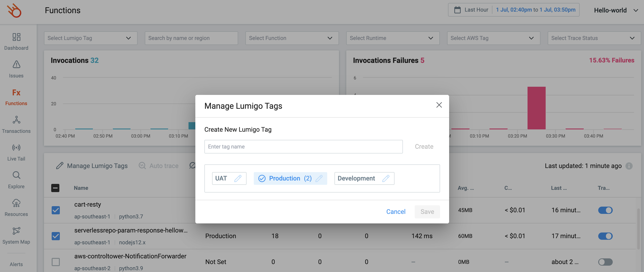Disable the tracing toggle for the cart-resty row
The image size is (644, 272).
tap(605, 210)
